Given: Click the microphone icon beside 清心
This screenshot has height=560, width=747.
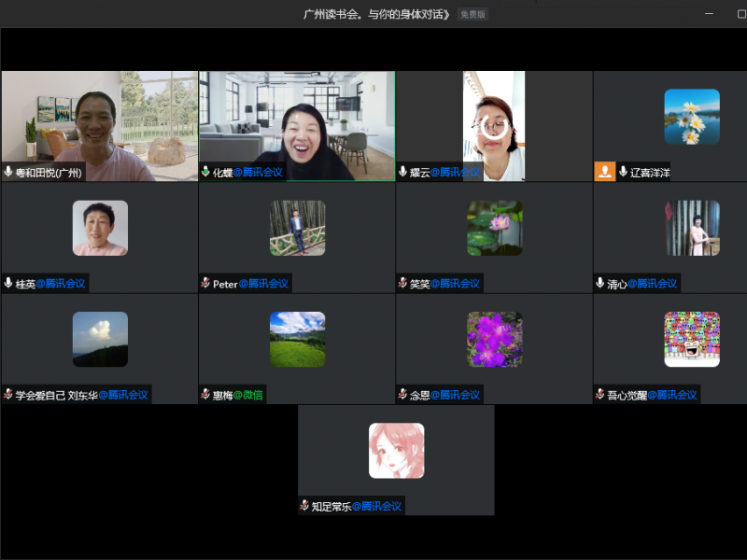Looking at the screenshot, I should pyautogui.click(x=600, y=284).
